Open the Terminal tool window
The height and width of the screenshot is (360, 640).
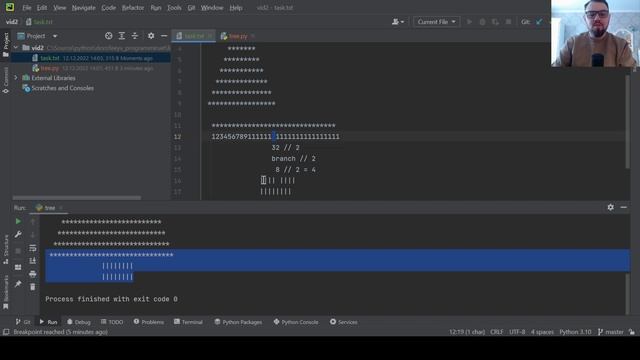tap(188, 322)
